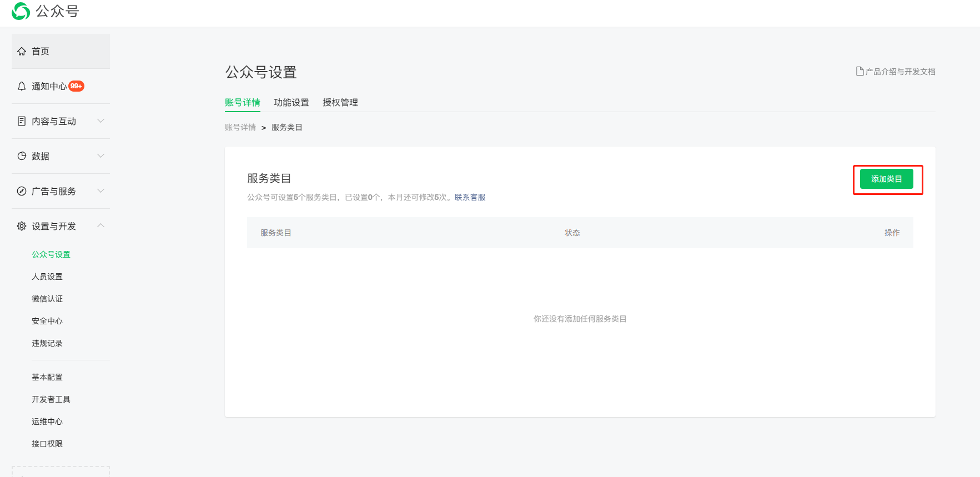Switch to the 授权管理 tab
The width and height of the screenshot is (980, 477).
(340, 102)
